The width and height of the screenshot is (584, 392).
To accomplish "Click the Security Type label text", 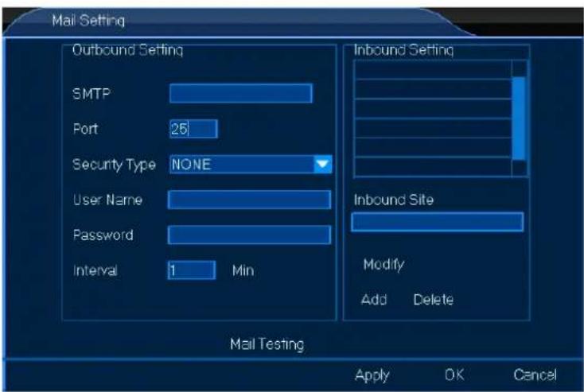I will 115,165.
